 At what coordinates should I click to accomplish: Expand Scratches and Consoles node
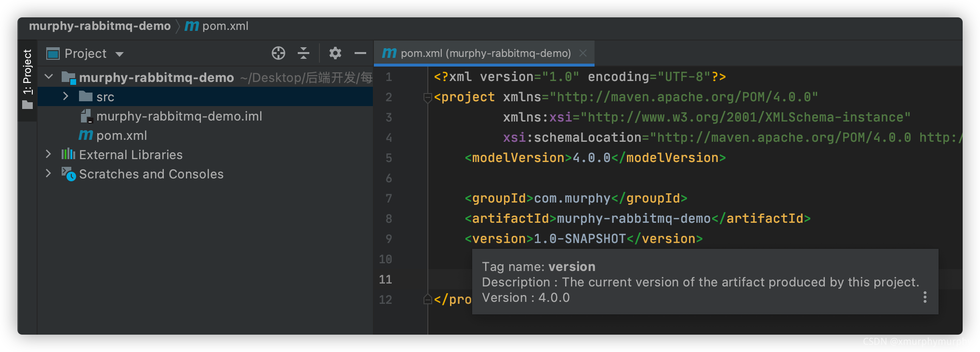click(48, 174)
